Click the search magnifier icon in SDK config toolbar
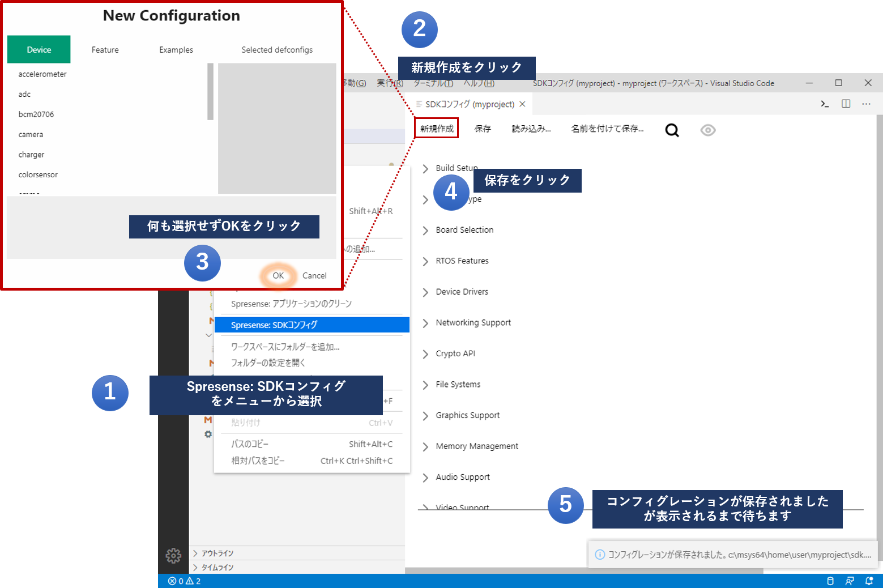The width and height of the screenshot is (883, 588). pos(672,130)
